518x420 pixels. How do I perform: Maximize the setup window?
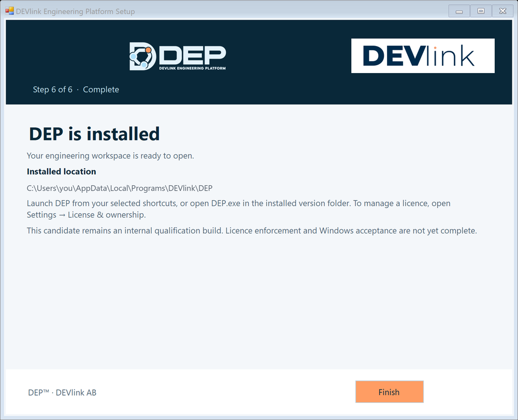(x=481, y=11)
